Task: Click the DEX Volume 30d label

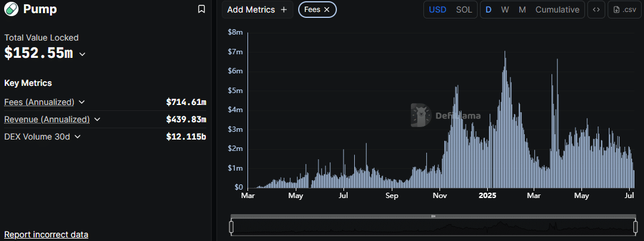Action: (x=37, y=137)
